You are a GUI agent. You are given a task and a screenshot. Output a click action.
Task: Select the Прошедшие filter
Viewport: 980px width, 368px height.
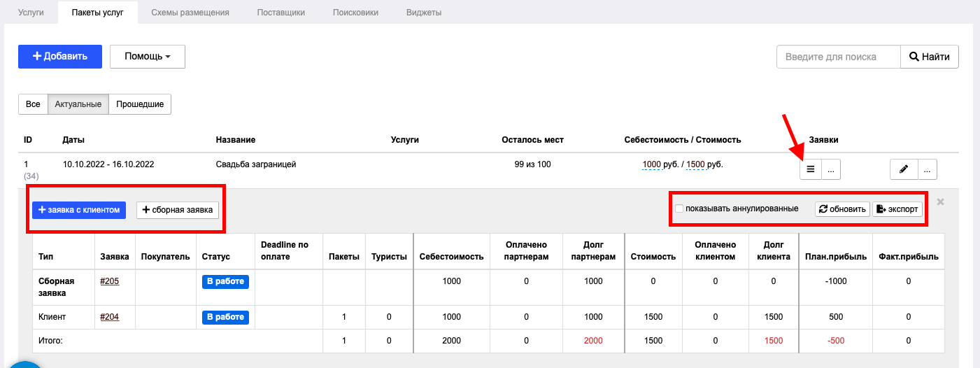coord(140,104)
